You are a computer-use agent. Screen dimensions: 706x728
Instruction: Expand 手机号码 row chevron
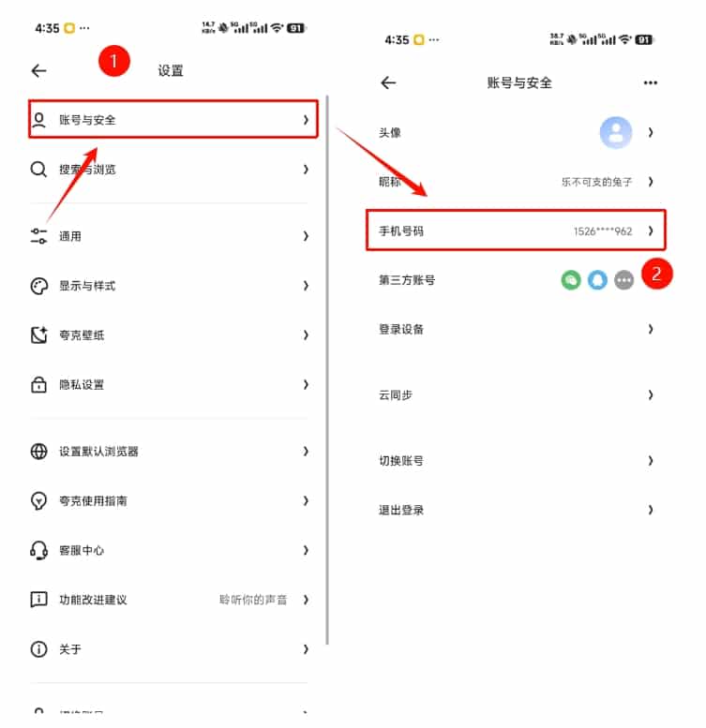tap(651, 230)
